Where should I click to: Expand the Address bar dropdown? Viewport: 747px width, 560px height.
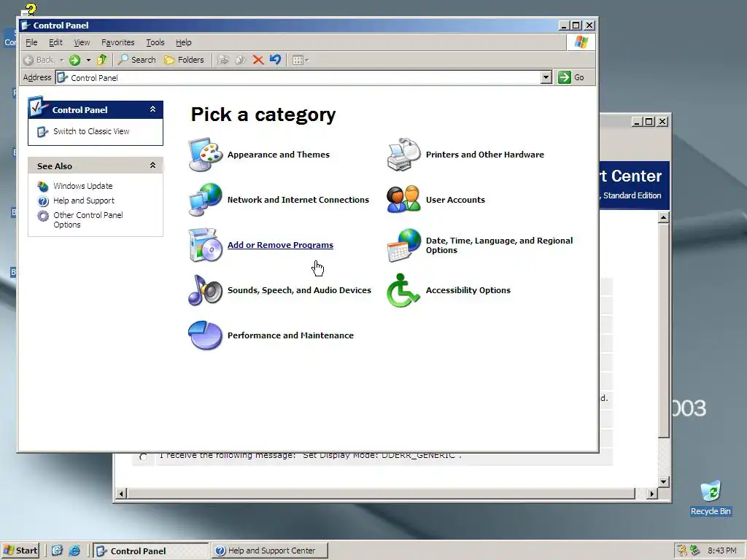(546, 77)
